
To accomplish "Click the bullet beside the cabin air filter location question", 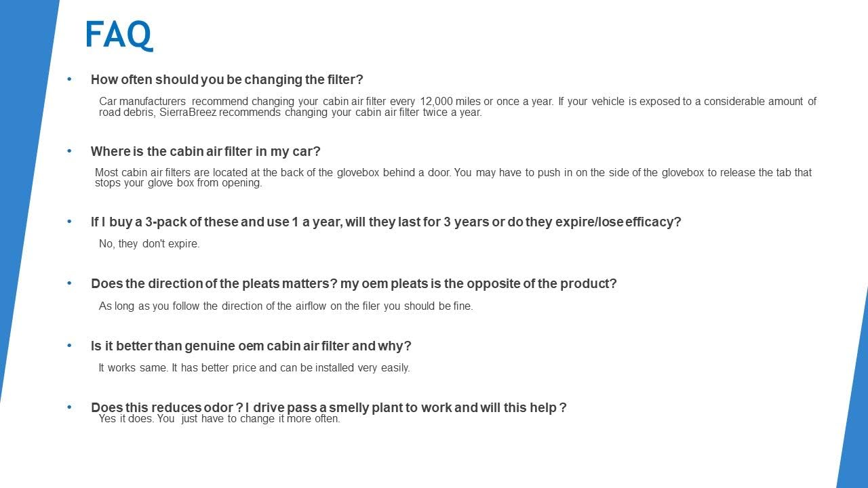I will click(69, 150).
